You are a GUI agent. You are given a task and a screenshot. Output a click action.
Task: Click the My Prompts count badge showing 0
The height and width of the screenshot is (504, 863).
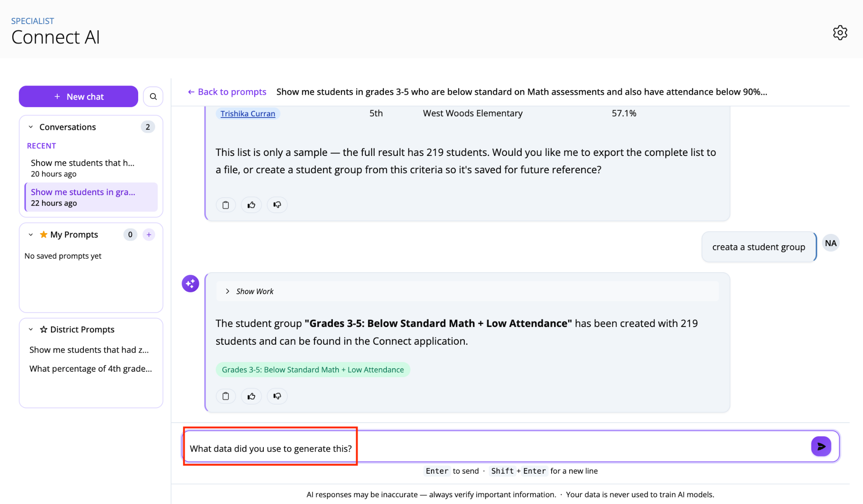click(x=130, y=235)
